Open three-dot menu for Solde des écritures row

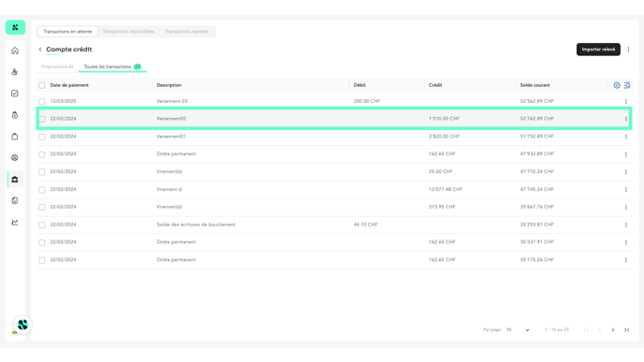(626, 224)
